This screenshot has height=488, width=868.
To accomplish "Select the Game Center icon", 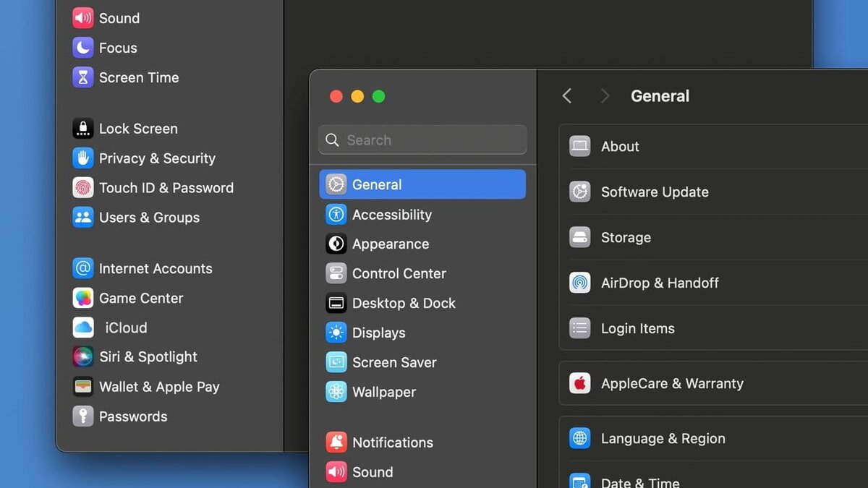I will [x=81, y=298].
